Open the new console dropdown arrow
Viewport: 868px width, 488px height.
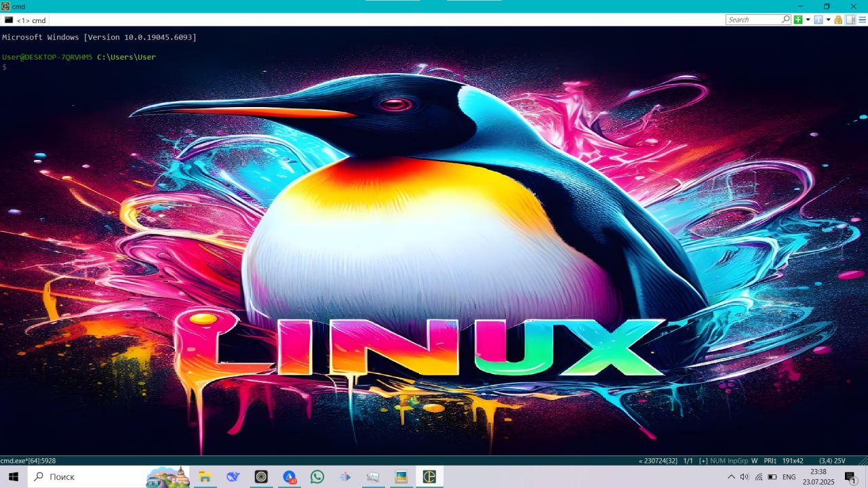coord(808,20)
